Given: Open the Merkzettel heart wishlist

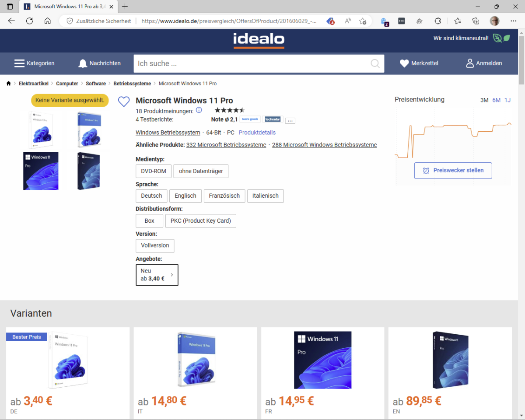Looking at the screenshot, I should (x=419, y=63).
